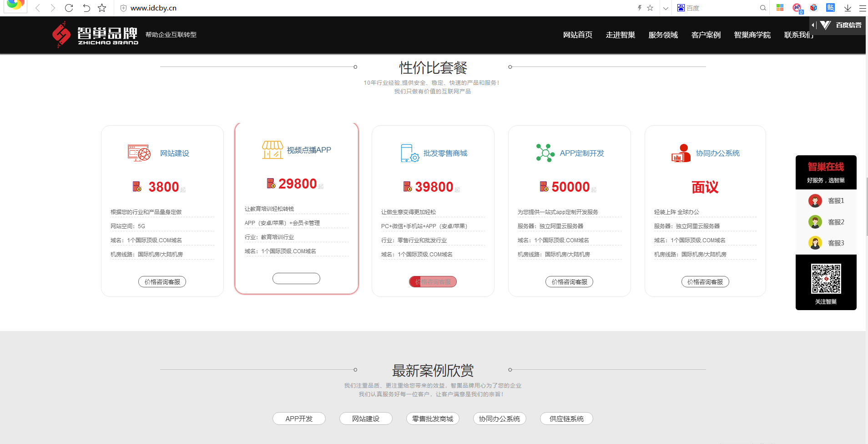The image size is (868, 444).
Task: Select 走进智巢 in the navigation bar
Action: pyautogui.click(x=620, y=35)
